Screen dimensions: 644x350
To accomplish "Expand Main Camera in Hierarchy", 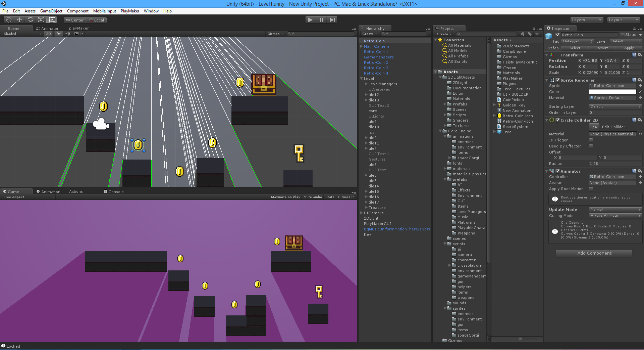I will [361, 46].
